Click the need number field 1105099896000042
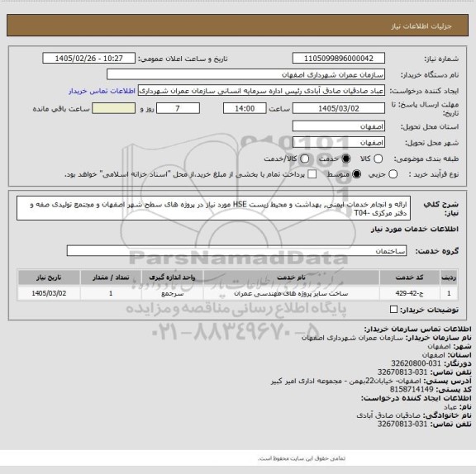The image size is (476, 474). point(339,59)
